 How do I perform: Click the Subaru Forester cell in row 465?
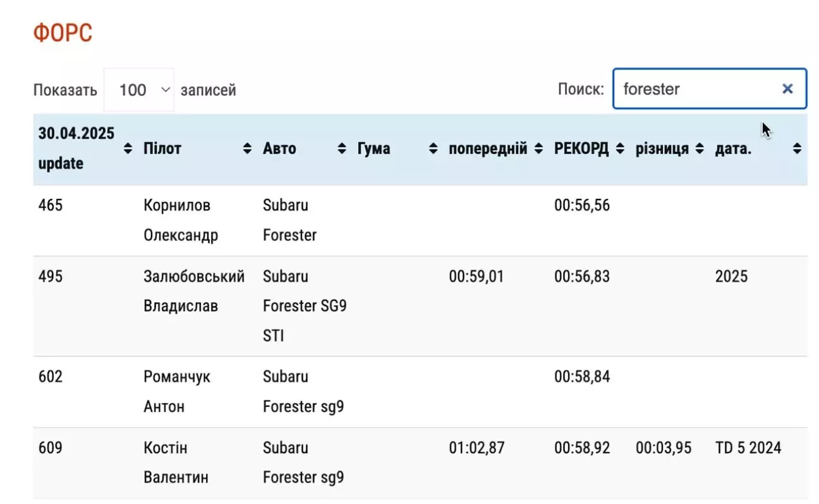coord(289,220)
